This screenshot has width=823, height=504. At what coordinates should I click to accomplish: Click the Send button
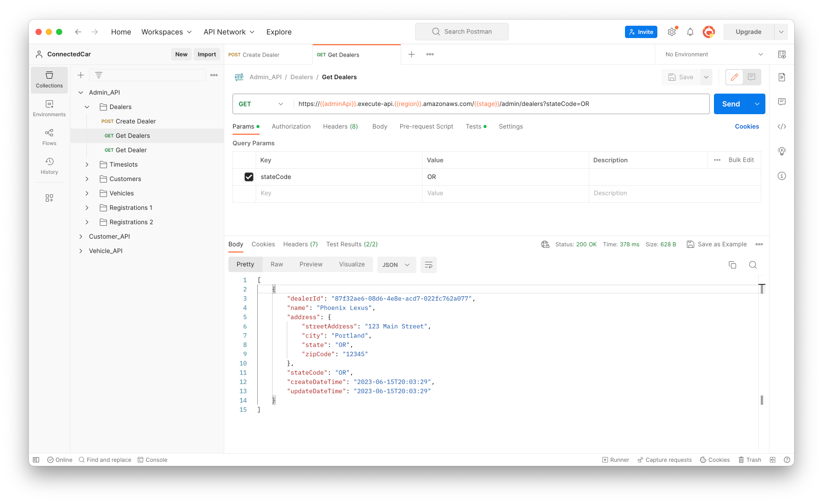(731, 104)
